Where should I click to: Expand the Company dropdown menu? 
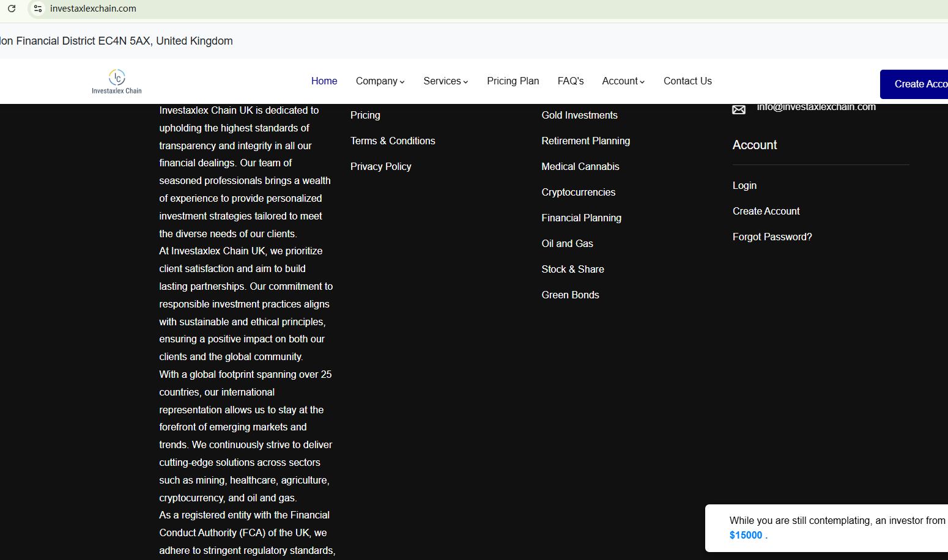[x=380, y=81]
